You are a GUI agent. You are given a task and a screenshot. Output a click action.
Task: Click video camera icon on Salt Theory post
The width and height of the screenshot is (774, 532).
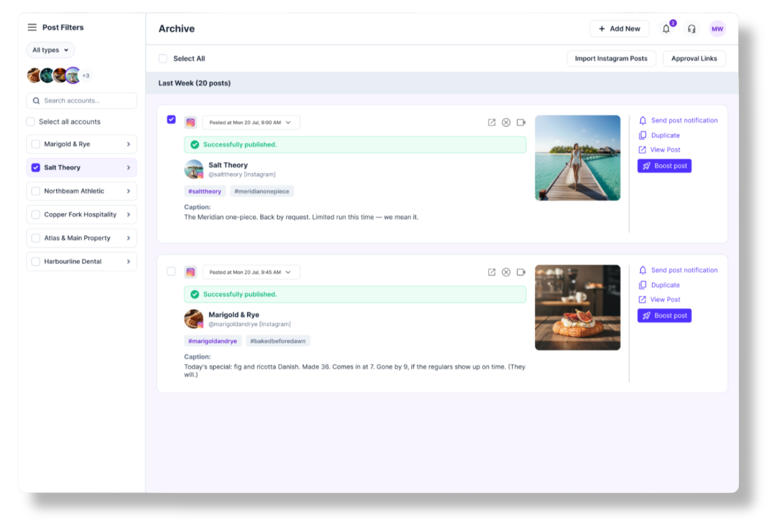click(x=521, y=122)
